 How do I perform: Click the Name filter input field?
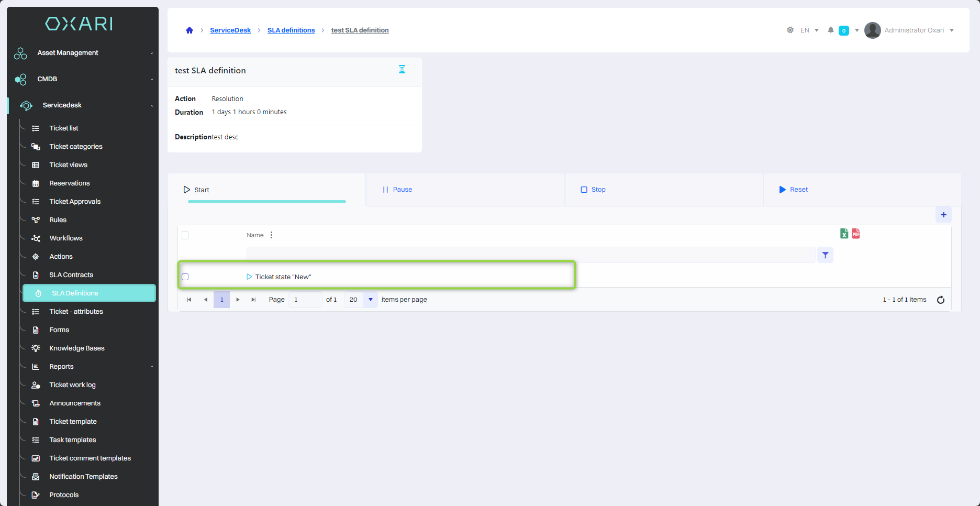pyautogui.click(x=530, y=255)
